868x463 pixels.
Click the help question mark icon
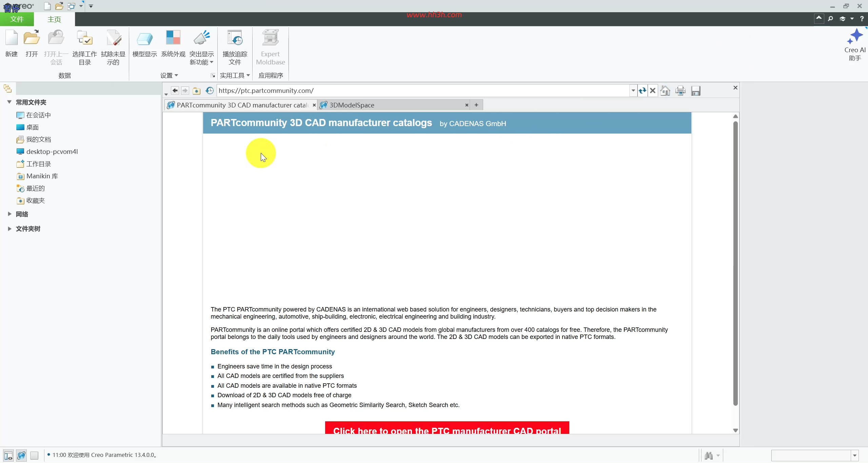click(x=862, y=19)
